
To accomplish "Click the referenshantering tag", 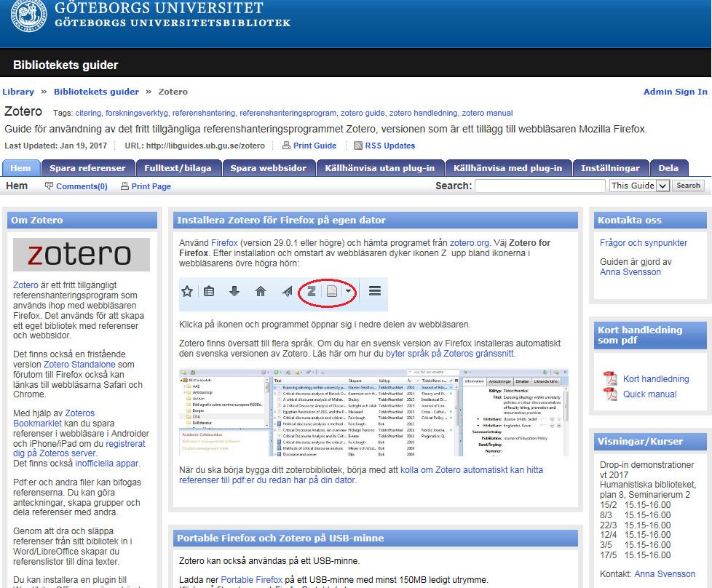I will [x=203, y=113].
